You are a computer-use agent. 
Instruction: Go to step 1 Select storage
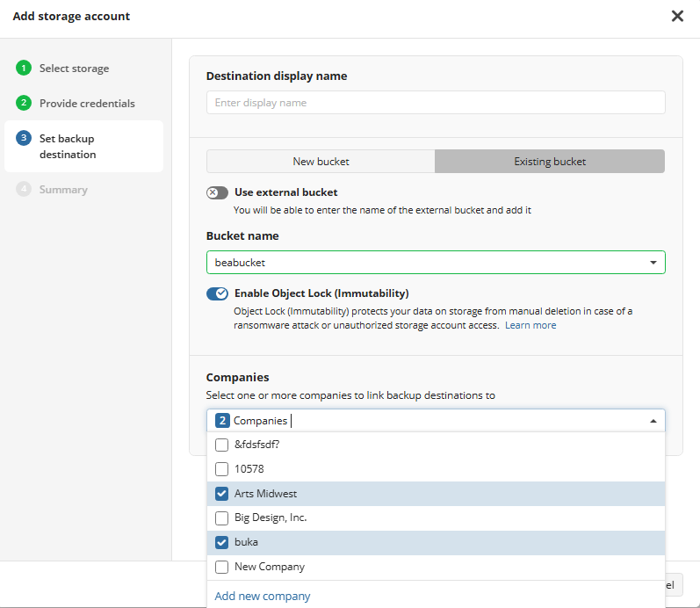(x=74, y=69)
